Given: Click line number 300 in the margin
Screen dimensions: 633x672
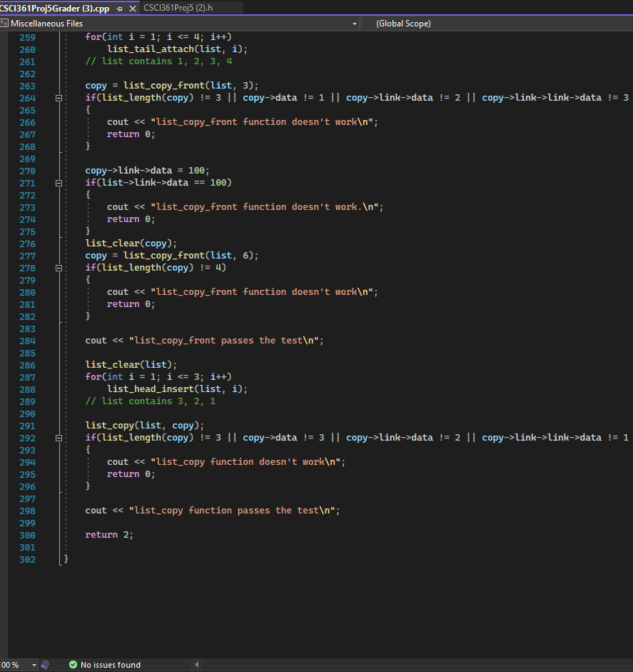Looking at the screenshot, I should tap(27, 535).
